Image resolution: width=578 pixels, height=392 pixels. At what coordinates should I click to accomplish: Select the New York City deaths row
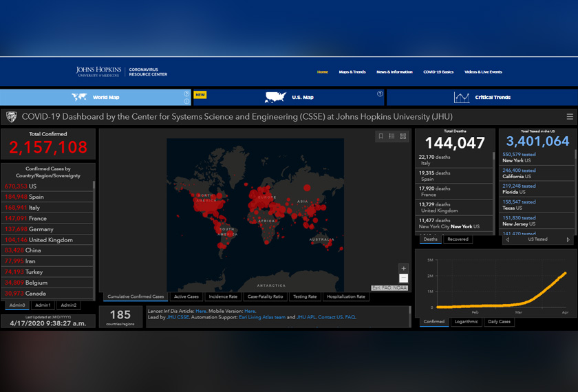tap(454, 224)
